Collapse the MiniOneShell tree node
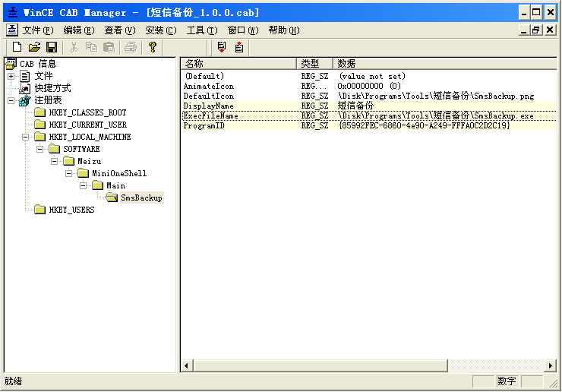Viewport: 562px width, 392px height. (68, 173)
